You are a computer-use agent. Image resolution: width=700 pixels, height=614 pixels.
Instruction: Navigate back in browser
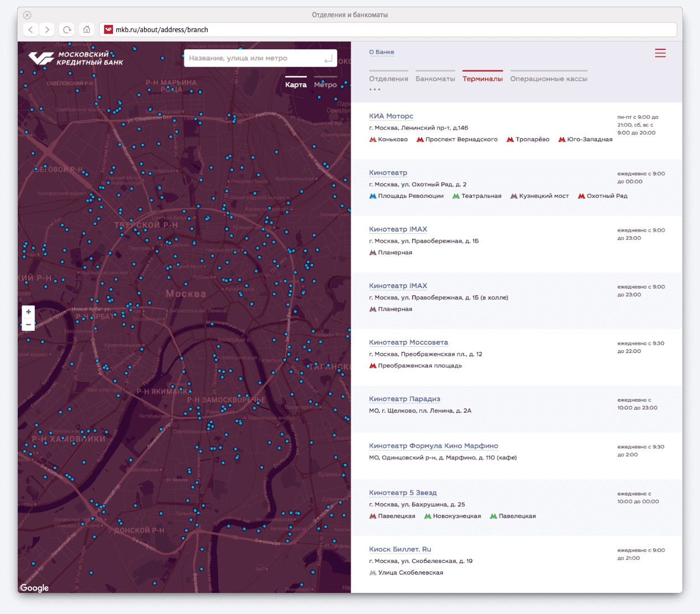pos(31,30)
